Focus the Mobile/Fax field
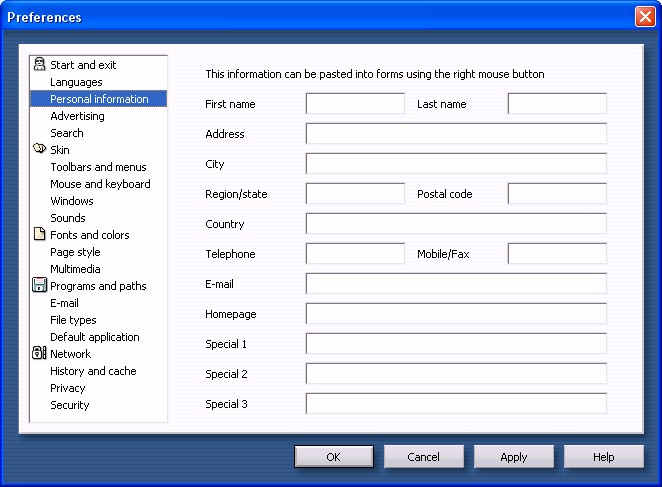Image resolution: width=662 pixels, height=487 pixels. point(557,253)
